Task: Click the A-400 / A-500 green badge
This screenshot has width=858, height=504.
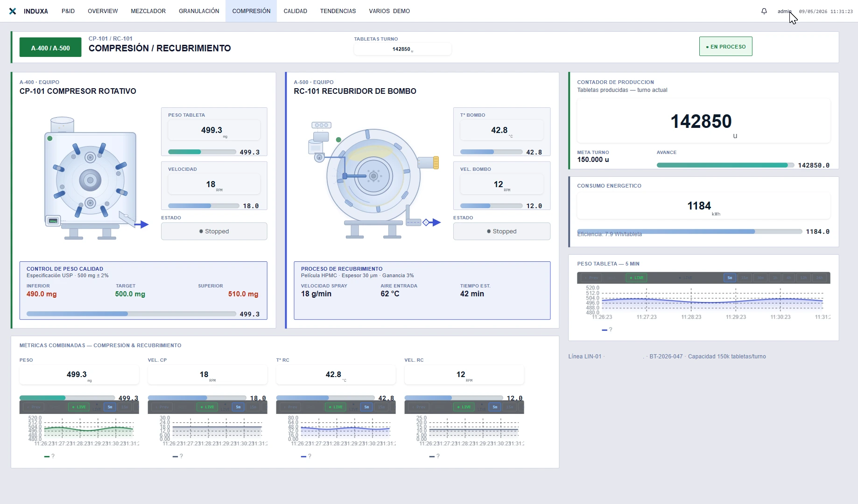Action: (x=50, y=48)
